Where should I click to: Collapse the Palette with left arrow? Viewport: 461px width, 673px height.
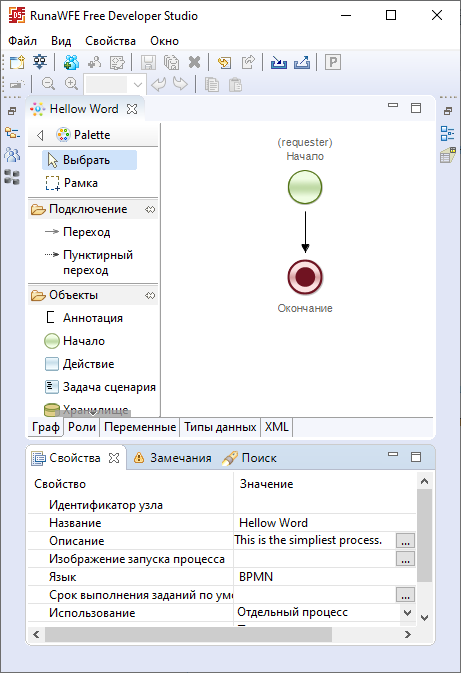coord(40,135)
